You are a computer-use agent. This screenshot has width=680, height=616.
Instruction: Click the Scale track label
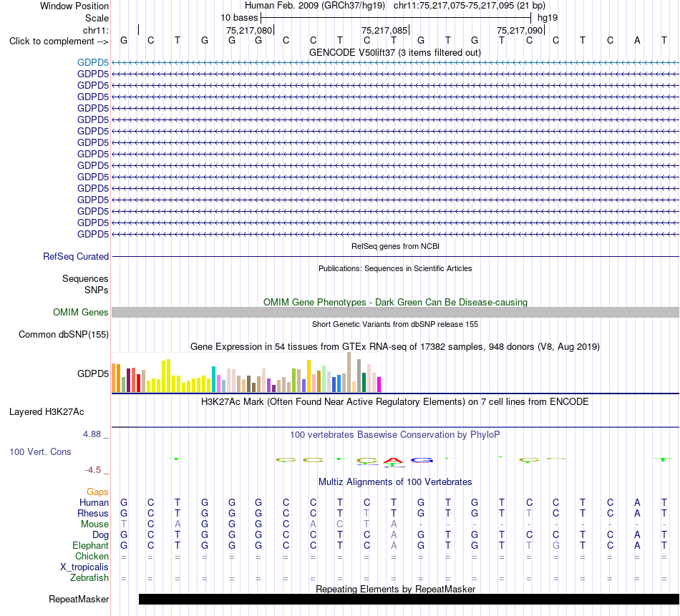(97, 18)
